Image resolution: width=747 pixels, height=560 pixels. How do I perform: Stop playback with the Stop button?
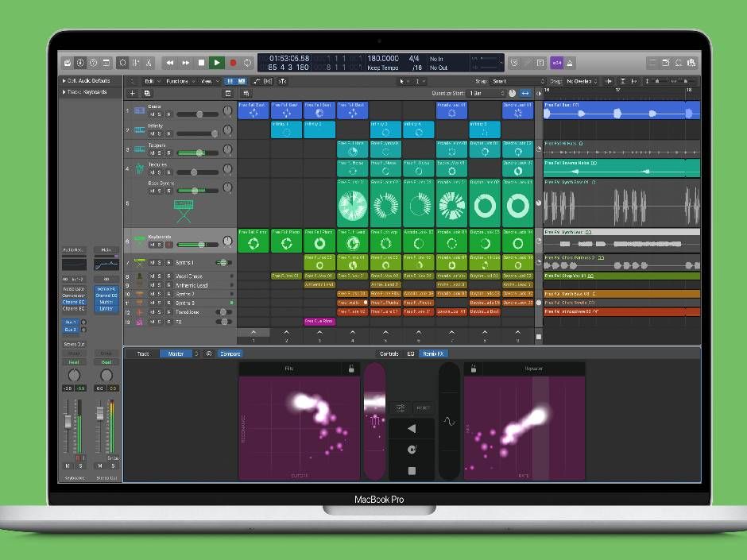[x=201, y=63]
